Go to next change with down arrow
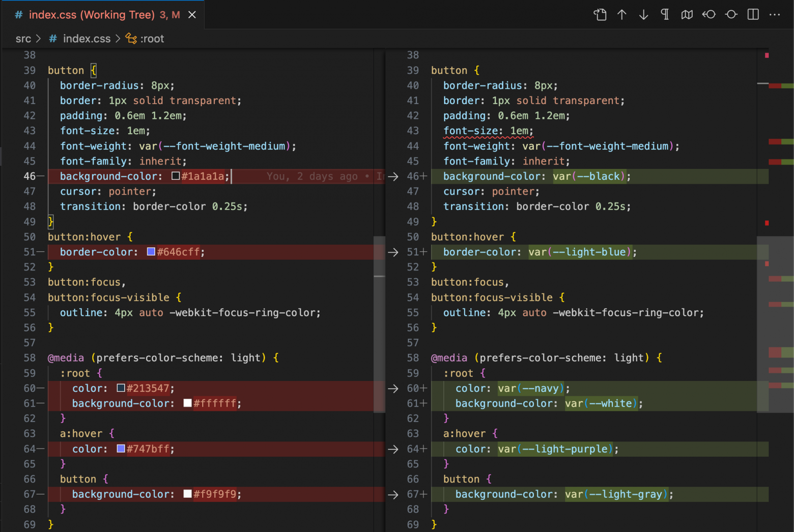Screen dimensions: 794x532 (643, 15)
